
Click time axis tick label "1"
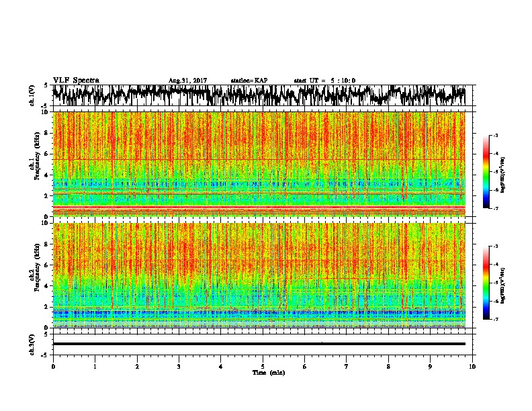point(95,367)
